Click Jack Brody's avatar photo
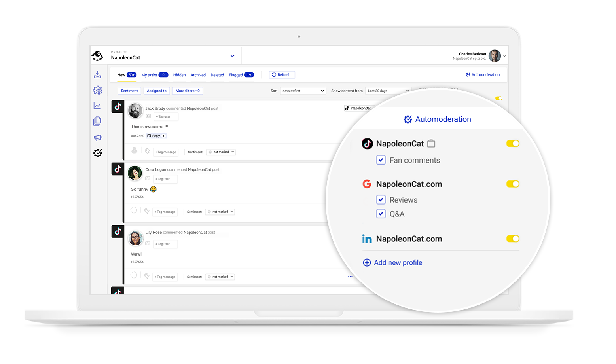The height and width of the screenshot is (364, 616). tap(135, 111)
